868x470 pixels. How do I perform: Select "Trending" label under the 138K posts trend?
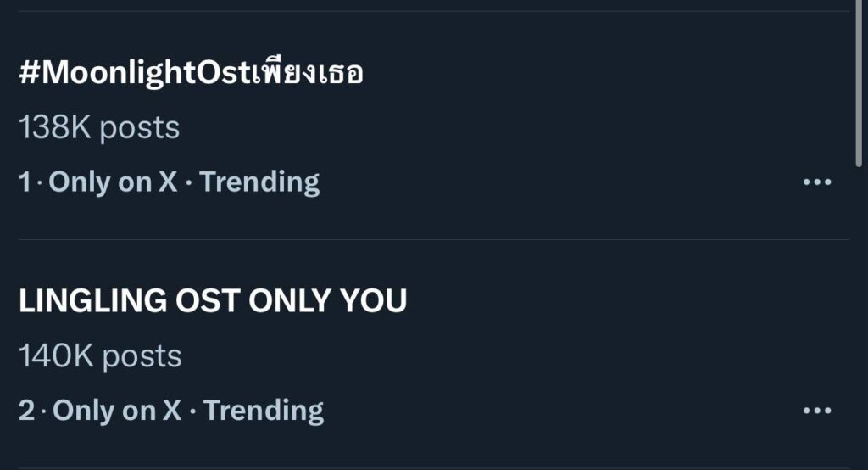coord(259,182)
